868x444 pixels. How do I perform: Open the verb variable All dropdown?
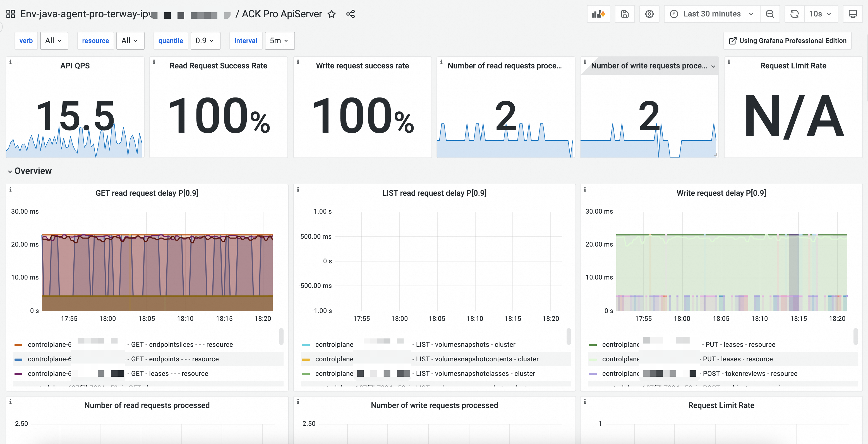[x=54, y=40]
